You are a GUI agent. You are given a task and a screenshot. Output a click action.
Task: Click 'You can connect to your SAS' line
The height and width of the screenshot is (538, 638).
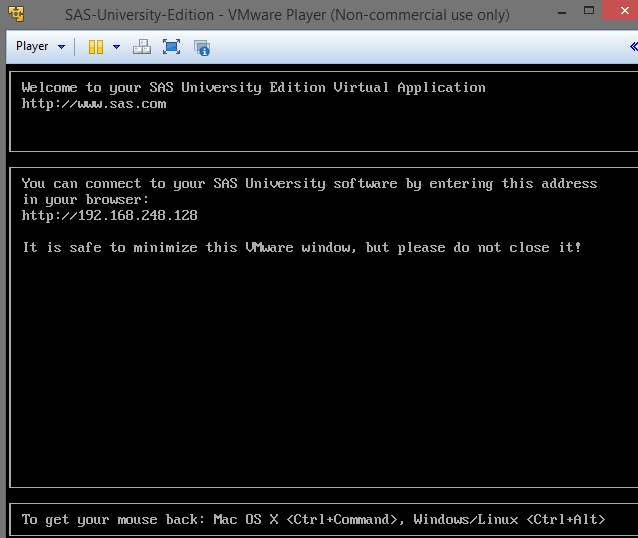point(309,184)
